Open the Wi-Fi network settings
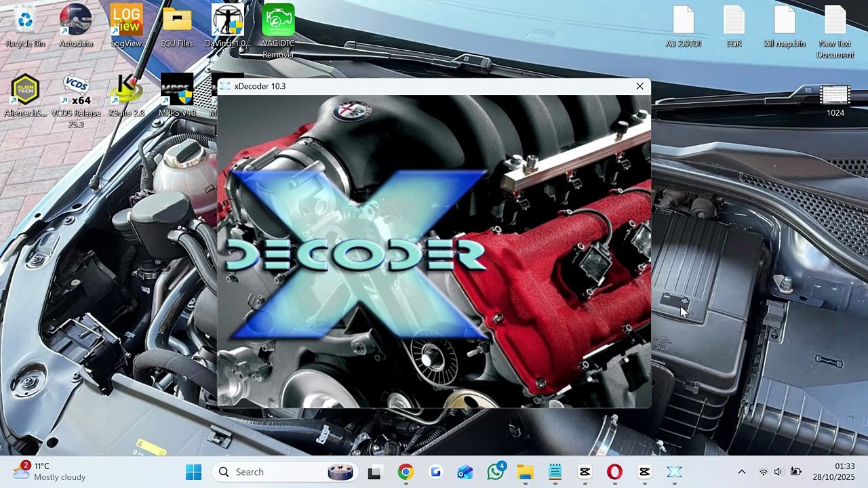This screenshot has height=488, width=868. pyautogui.click(x=764, y=472)
